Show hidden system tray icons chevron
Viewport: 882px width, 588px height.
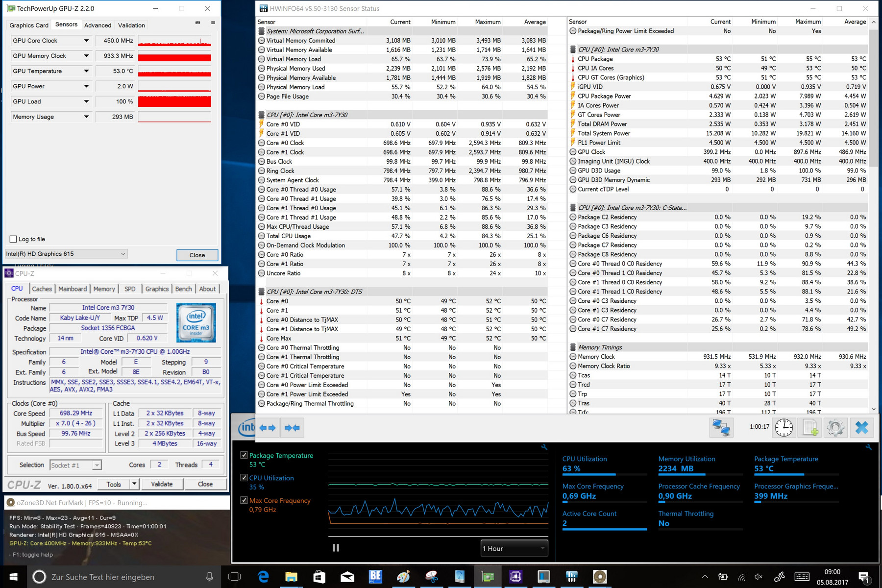[x=705, y=577]
